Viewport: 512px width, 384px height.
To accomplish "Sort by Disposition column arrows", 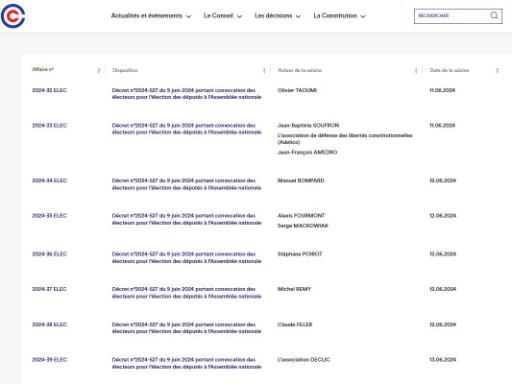I will [264, 70].
